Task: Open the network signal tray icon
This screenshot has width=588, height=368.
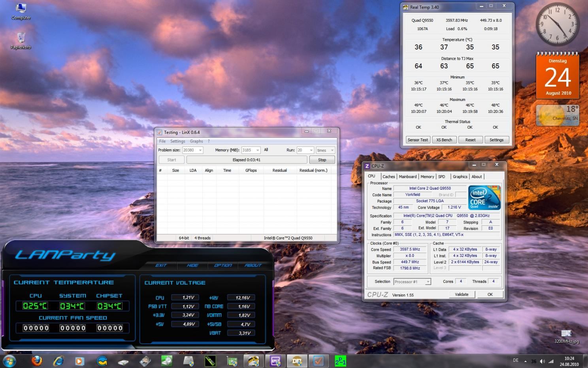Action: coord(551,361)
